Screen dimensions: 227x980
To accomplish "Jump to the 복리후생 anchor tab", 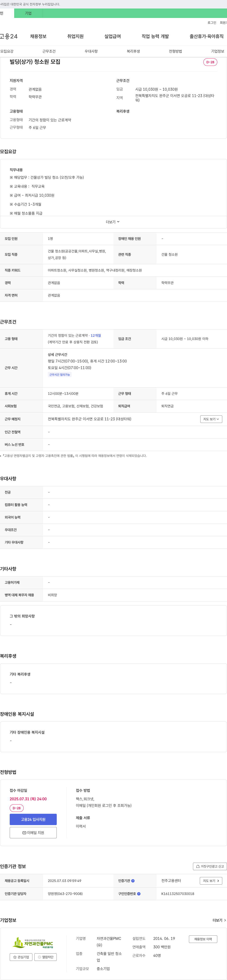I will pos(133,51).
